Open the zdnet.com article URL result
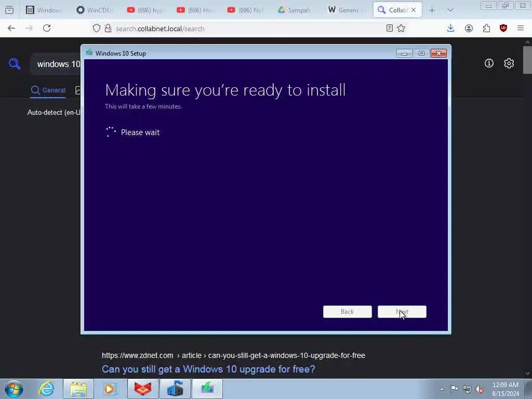532x399 pixels. click(233, 355)
